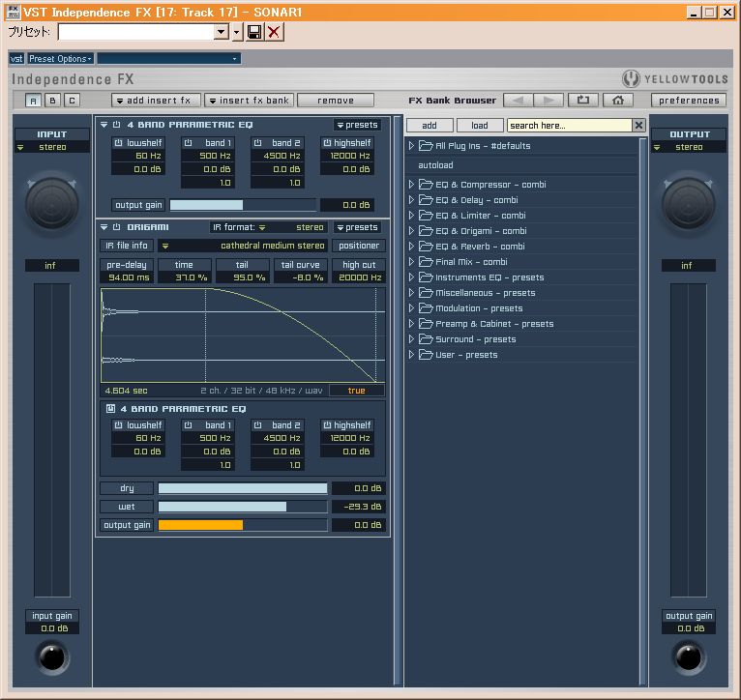Toggle power on the lower 4 Band Parametric EQ
The image size is (741, 700).
point(110,409)
